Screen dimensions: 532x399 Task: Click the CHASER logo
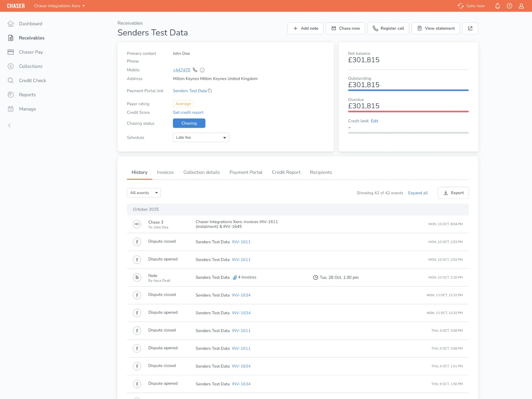[16, 6]
